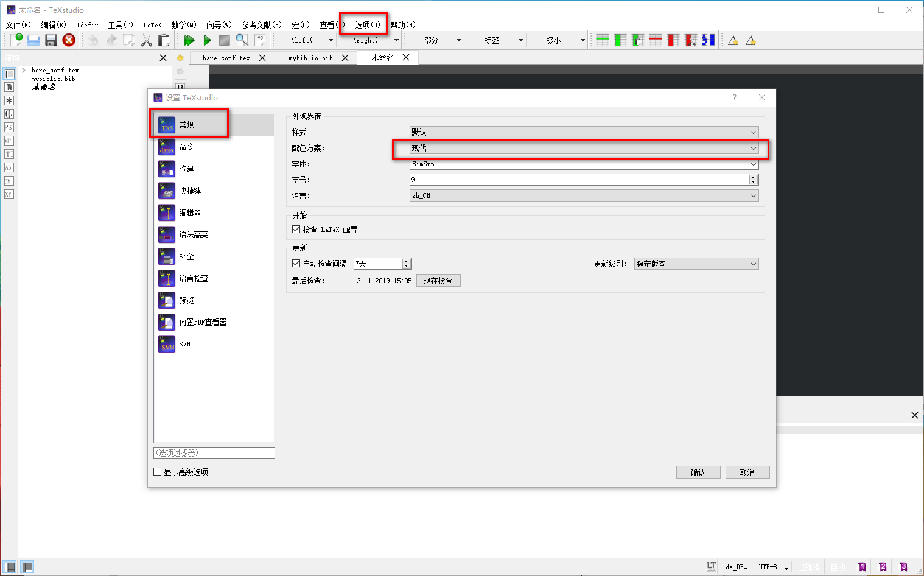The height and width of the screenshot is (576, 924).
Task: Click the add table row icon
Action: pyautogui.click(x=603, y=40)
